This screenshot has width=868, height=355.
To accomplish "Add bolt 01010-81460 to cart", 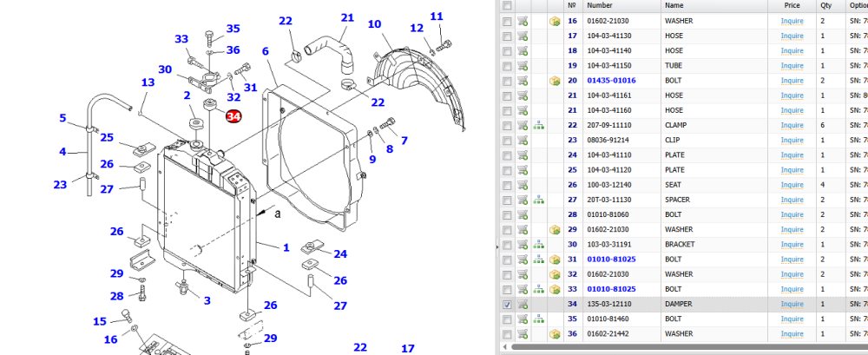I will [x=523, y=319].
